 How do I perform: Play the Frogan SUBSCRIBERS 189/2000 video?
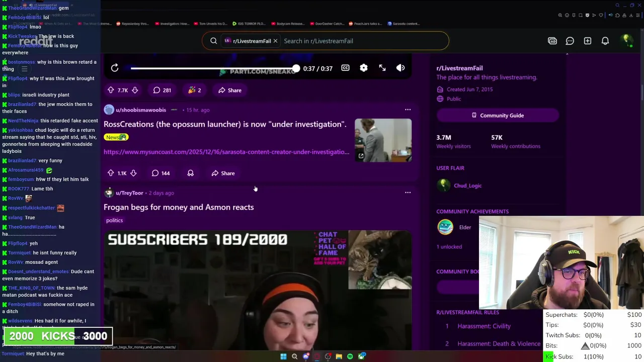tap(258, 290)
